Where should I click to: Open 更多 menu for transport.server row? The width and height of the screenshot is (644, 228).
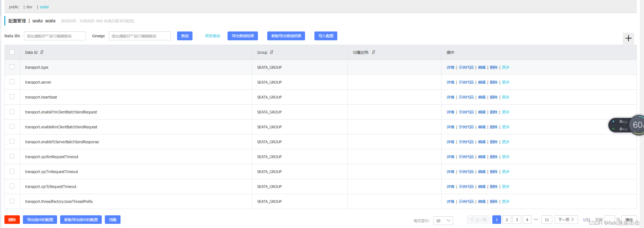[x=506, y=82]
